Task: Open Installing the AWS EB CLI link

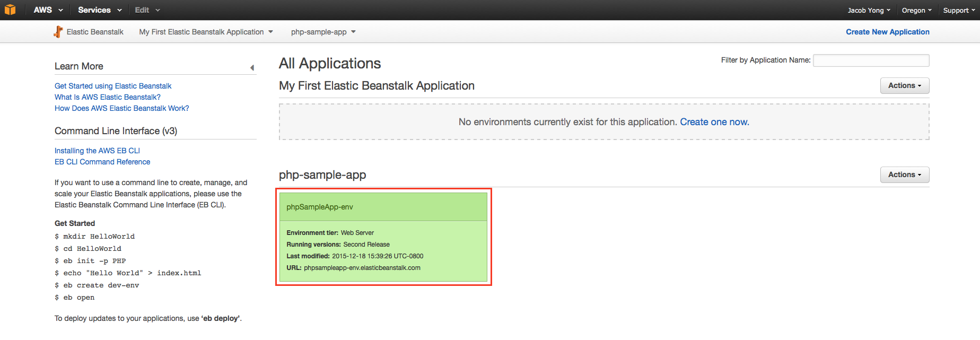Action: (97, 151)
